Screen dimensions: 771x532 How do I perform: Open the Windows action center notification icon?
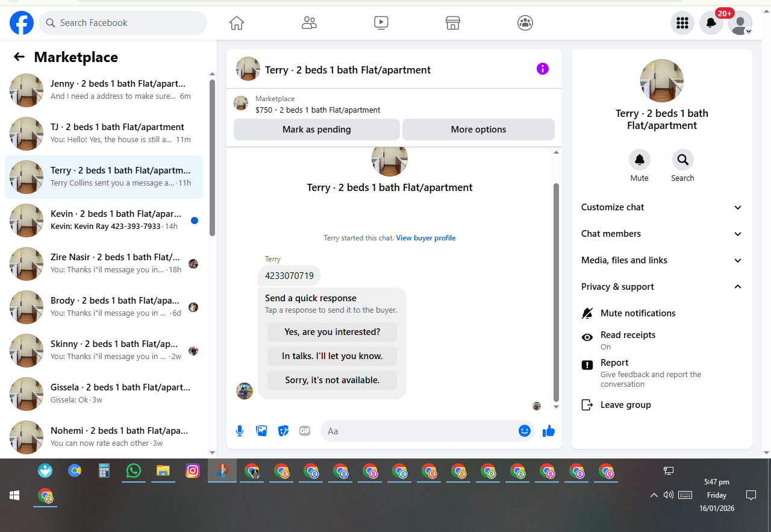(x=751, y=495)
